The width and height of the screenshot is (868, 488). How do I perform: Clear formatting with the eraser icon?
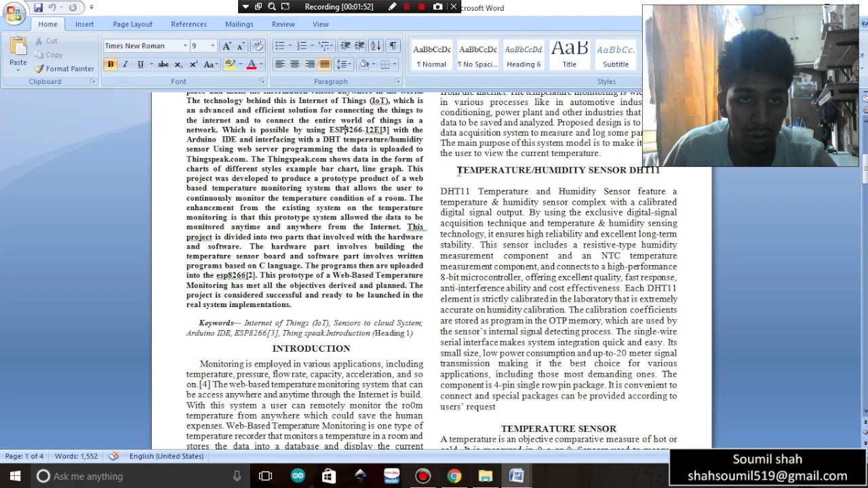[x=257, y=46]
